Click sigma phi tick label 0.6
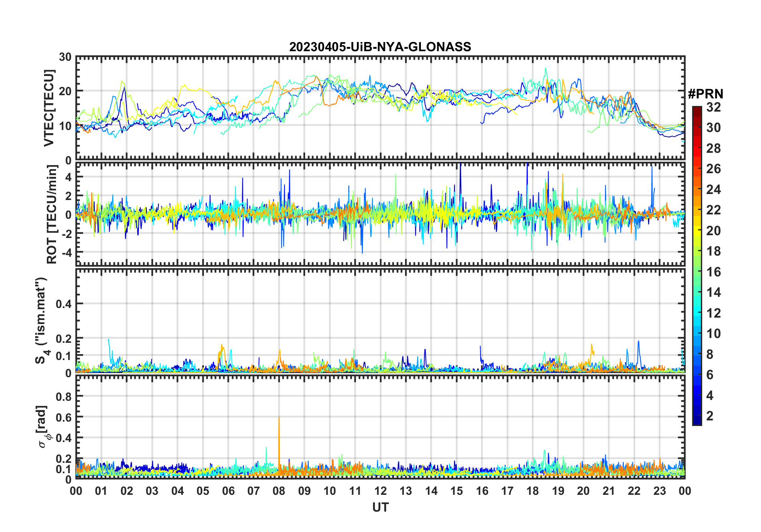Viewport: 761px width, 532px height. (64, 417)
